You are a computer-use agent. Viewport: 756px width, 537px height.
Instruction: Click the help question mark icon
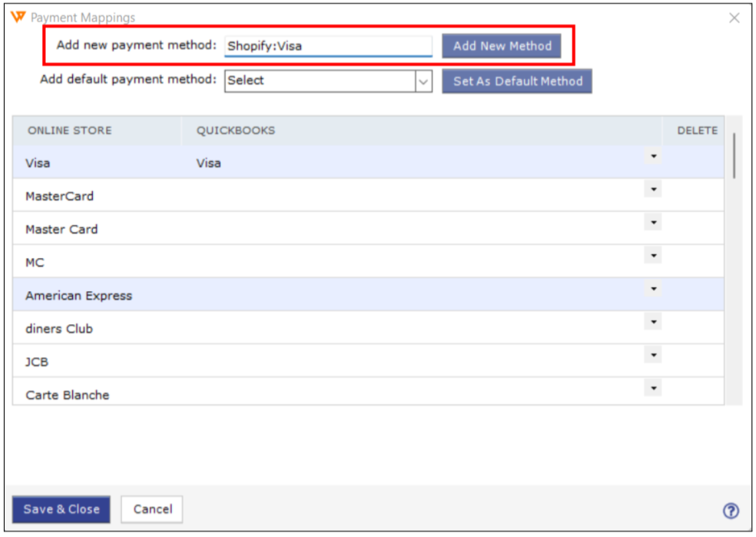(730, 510)
